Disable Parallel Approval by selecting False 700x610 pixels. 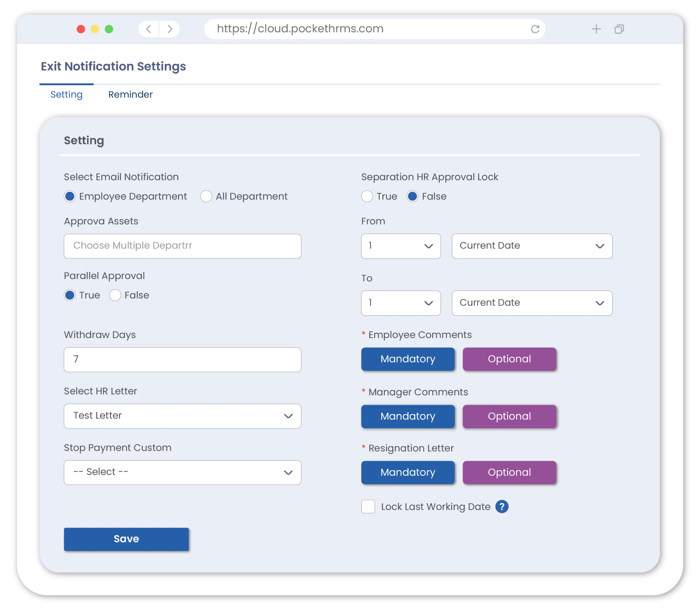coord(115,295)
